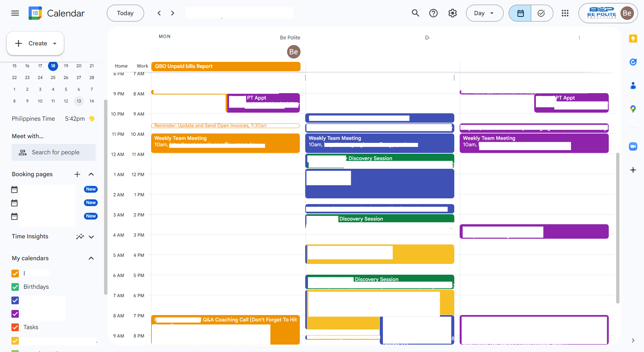The height and width of the screenshot is (352, 644).
Task: Uncheck the Birthdays calendar
Action: [15, 287]
